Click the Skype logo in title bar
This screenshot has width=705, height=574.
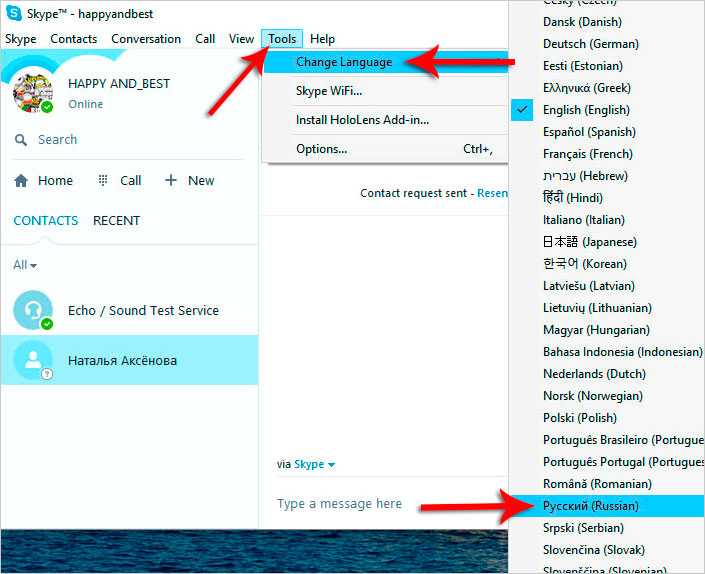(x=13, y=13)
